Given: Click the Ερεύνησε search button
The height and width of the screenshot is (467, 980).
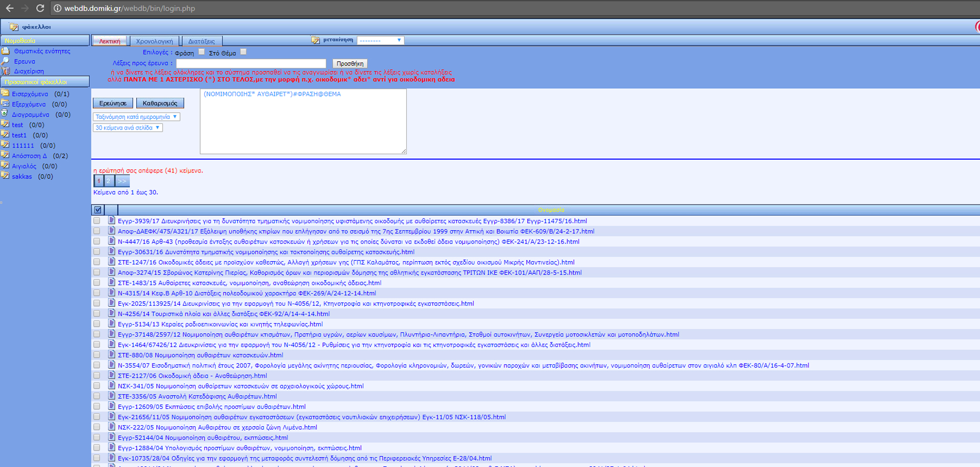Looking at the screenshot, I should click(x=113, y=103).
